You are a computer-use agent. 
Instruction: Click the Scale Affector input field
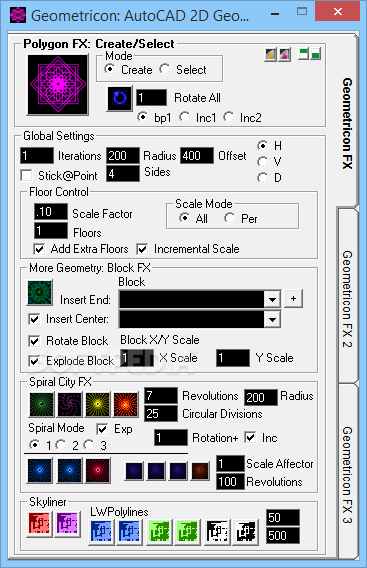click(230, 464)
